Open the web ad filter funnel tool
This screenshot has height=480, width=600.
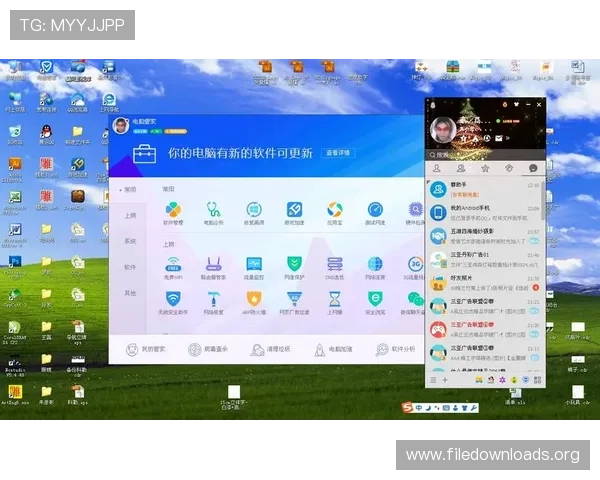(294, 303)
